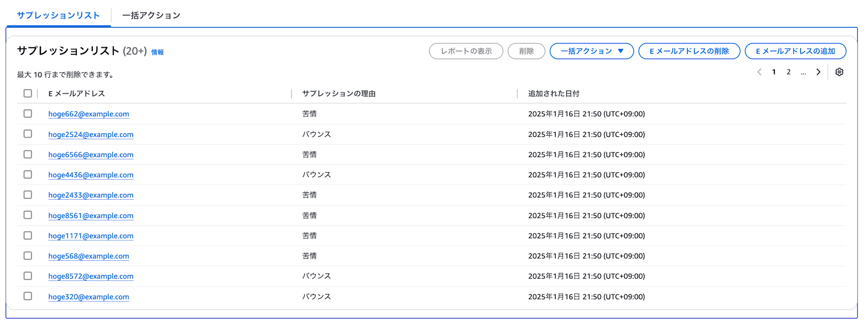The width and height of the screenshot is (868, 325).
Task: Click 苦情 reason in hoge568 row
Action: coord(309,256)
